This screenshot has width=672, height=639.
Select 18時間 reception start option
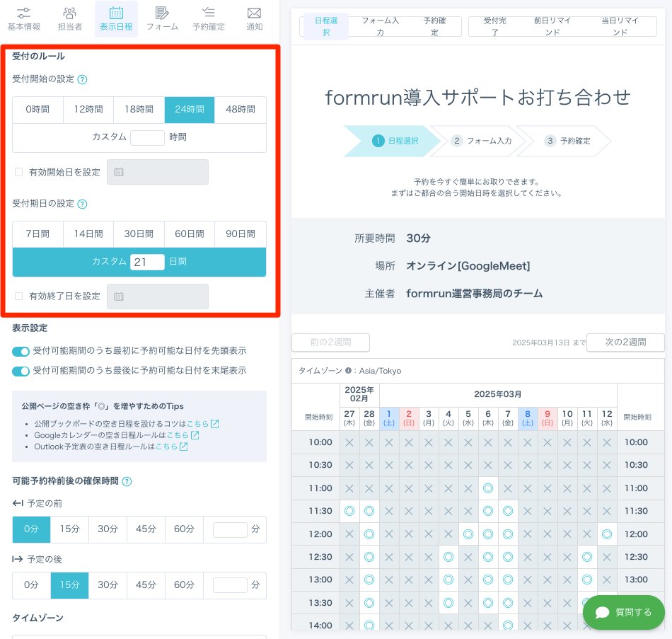pos(139,110)
